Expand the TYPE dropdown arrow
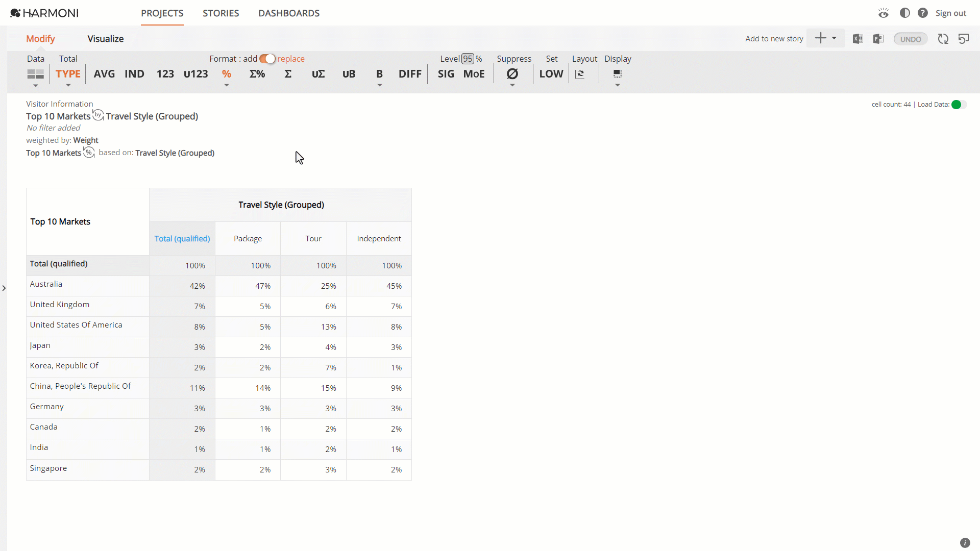Screen dimensions: 980x551 (68, 85)
